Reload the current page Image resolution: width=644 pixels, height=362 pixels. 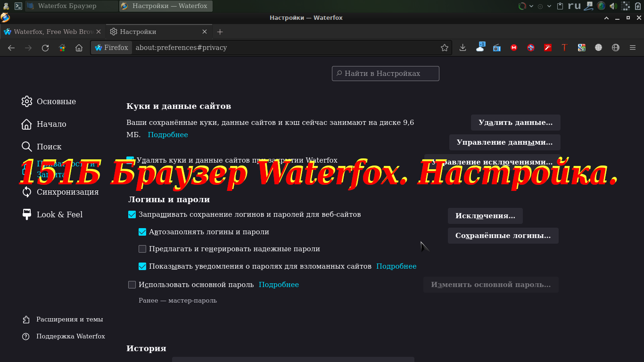pyautogui.click(x=45, y=48)
